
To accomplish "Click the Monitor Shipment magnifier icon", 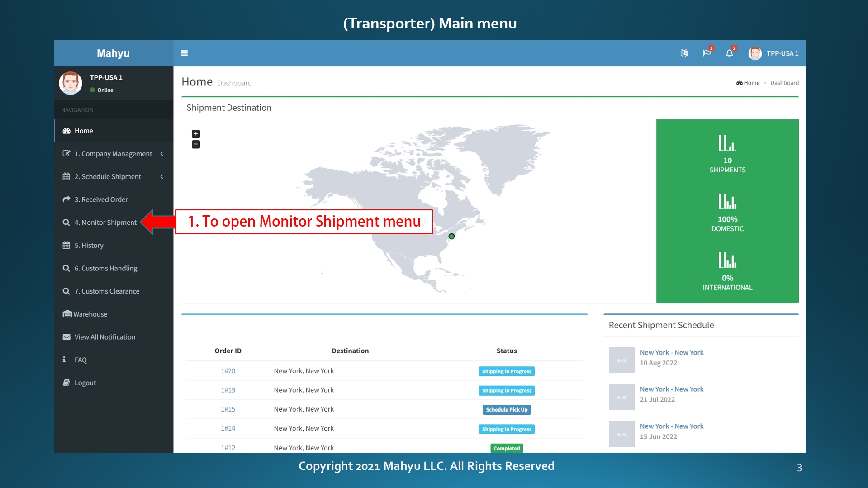I will point(66,222).
